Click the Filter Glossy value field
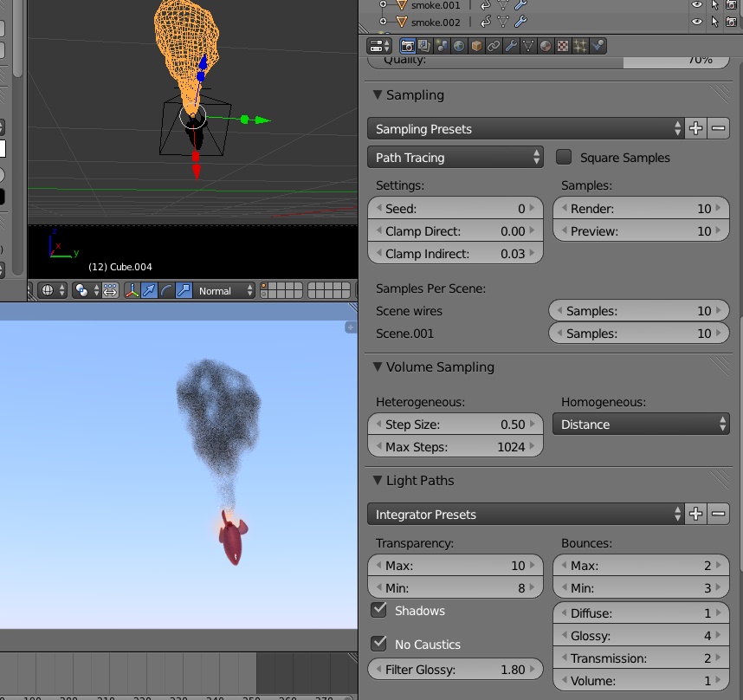The image size is (743, 700). 455,669
